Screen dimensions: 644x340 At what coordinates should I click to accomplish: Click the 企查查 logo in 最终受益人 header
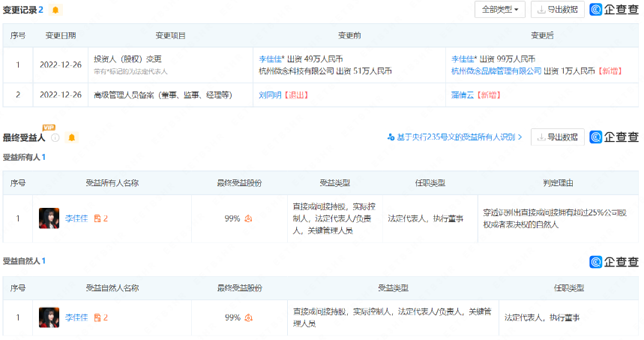point(614,137)
